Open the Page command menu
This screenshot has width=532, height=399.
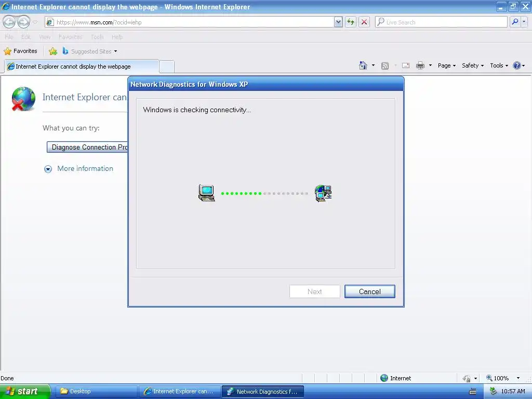[446, 65]
